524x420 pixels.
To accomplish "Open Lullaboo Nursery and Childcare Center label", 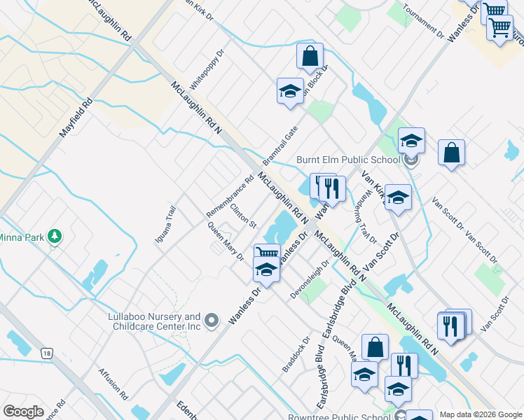I will click(x=154, y=321).
